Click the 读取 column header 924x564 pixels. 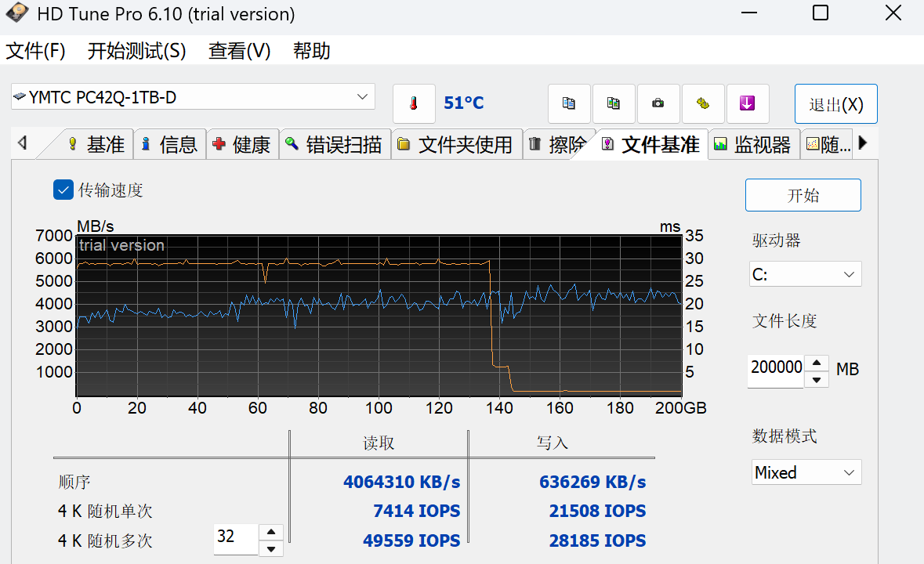point(379,443)
